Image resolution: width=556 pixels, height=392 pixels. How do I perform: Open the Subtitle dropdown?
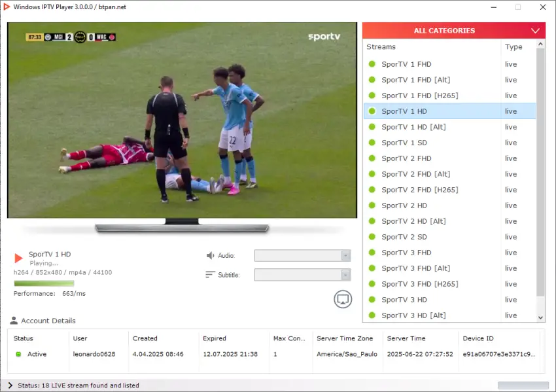(x=302, y=275)
